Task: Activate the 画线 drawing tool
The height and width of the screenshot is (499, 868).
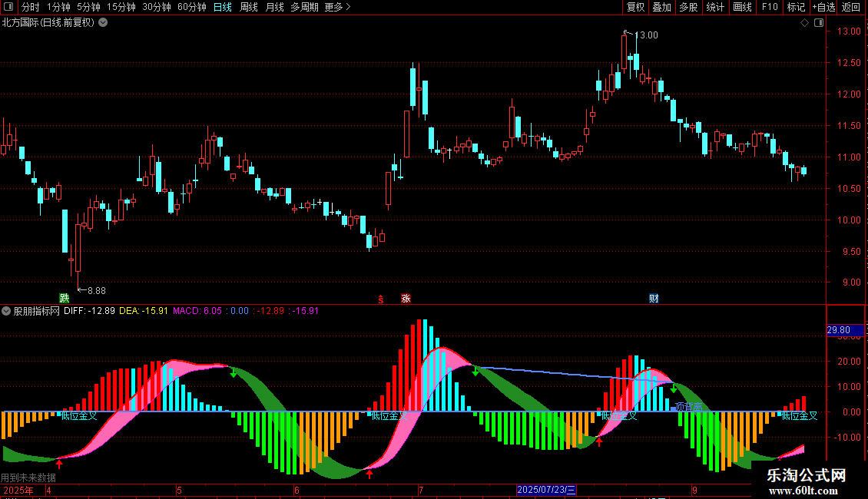Action: pos(742,7)
